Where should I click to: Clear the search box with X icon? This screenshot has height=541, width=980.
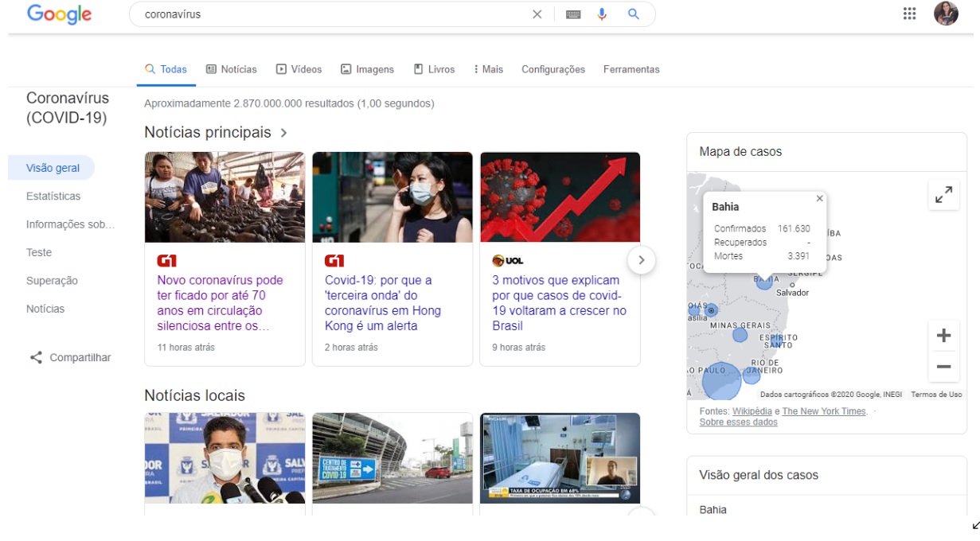click(x=537, y=14)
